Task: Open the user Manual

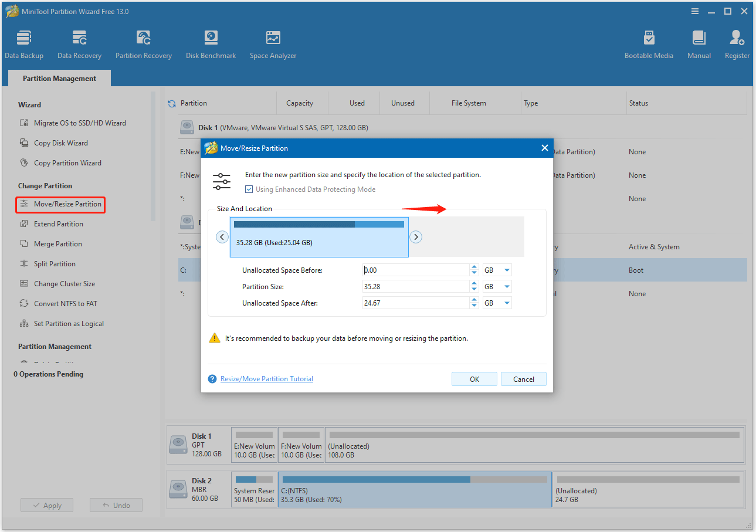Action: click(x=699, y=43)
